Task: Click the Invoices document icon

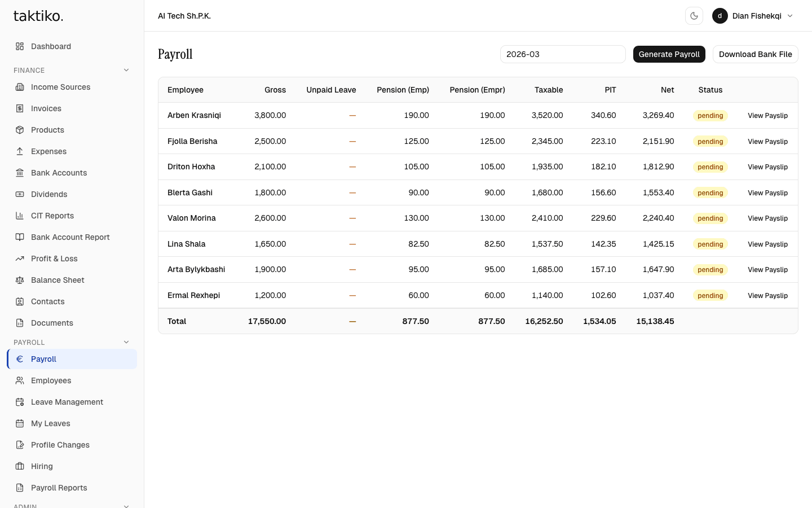Action: [x=20, y=108]
